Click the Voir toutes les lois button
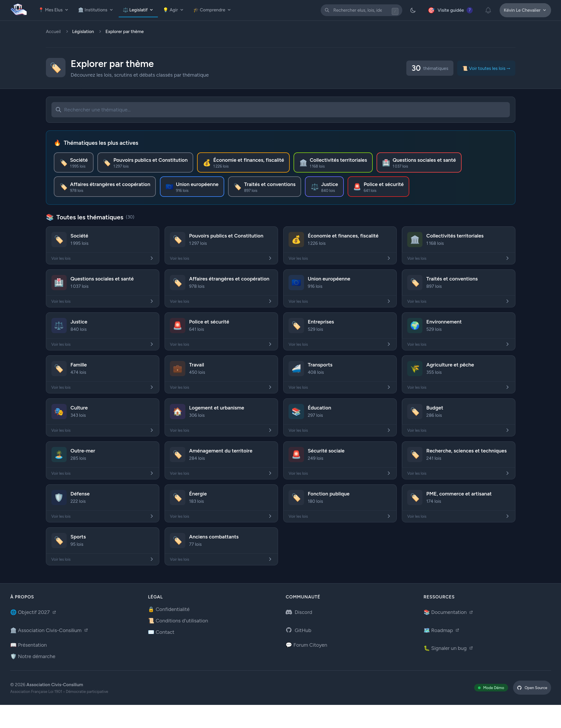 point(486,68)
